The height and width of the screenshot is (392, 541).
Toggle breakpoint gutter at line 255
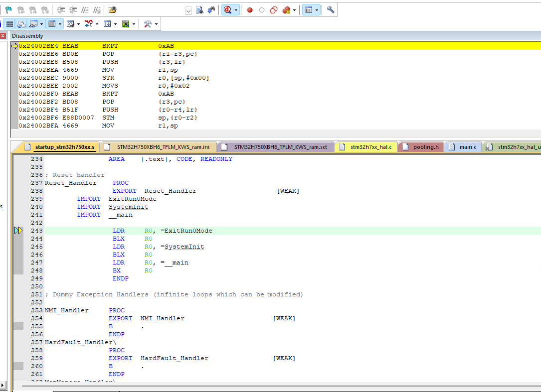[x=18, y=326]
